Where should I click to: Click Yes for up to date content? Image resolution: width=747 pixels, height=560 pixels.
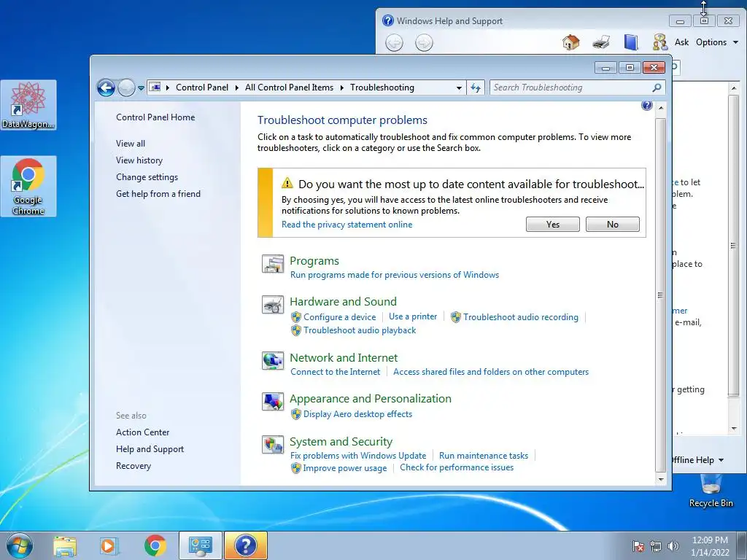tap(553, 225)
